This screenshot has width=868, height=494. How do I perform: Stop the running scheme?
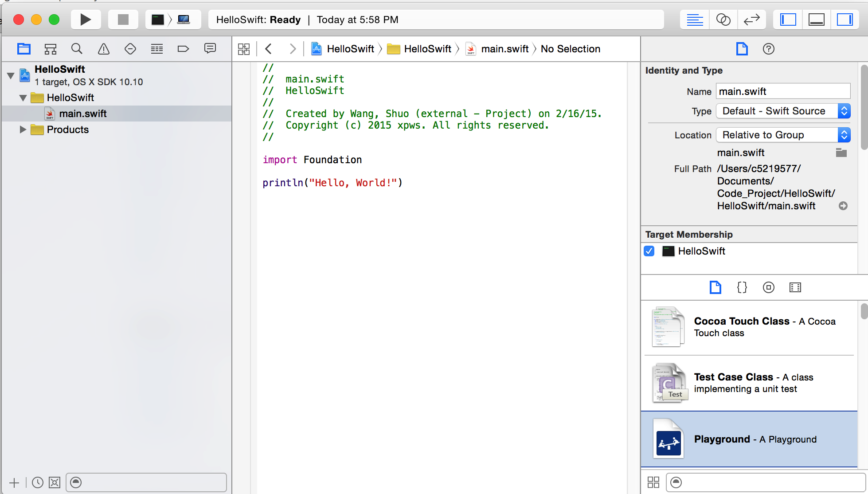click(x=123, y=20)
